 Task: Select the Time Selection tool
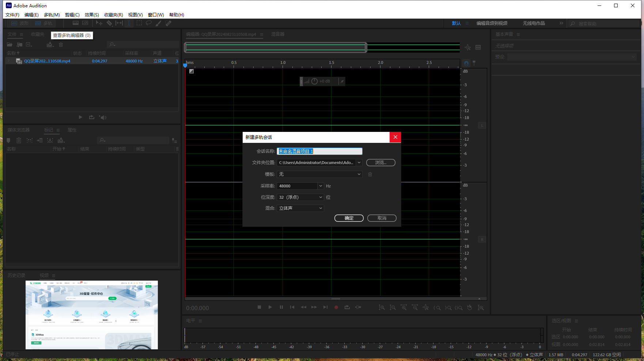click(129, 23)
